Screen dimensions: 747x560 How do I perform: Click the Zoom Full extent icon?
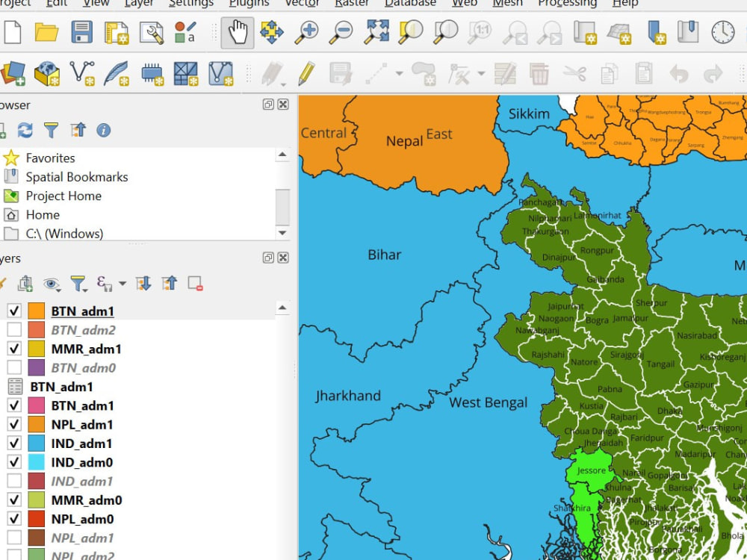coord(376,32)
